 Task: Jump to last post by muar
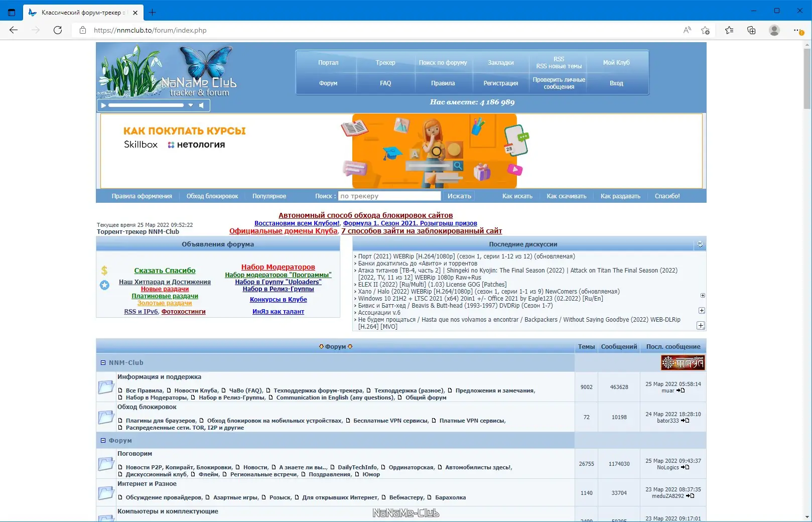point(681,390)
